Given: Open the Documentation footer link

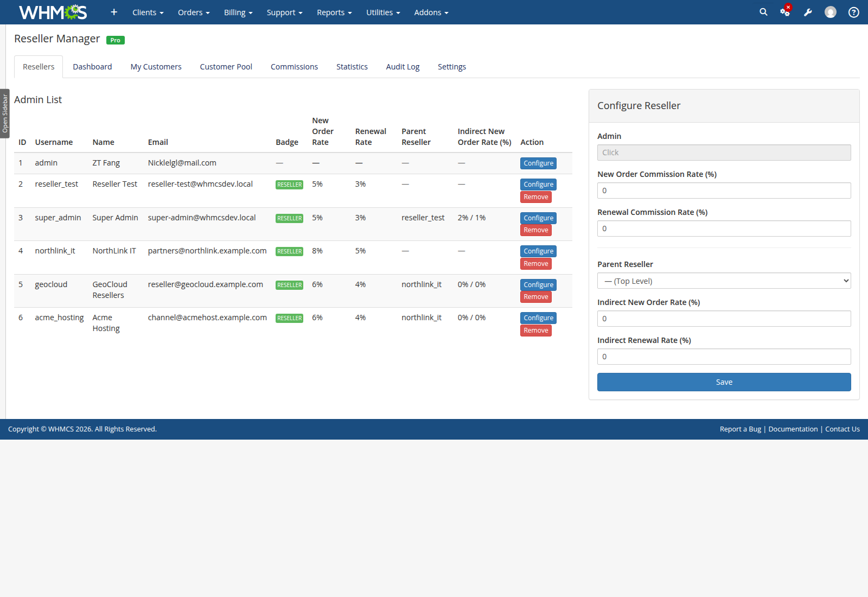Looking at the screenshot, I should point(793,429).
